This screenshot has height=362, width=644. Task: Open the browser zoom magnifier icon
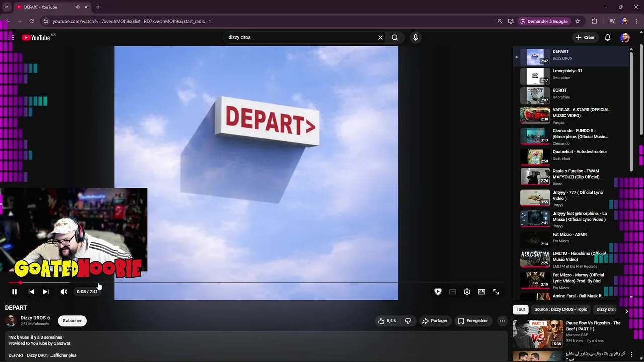500,21
